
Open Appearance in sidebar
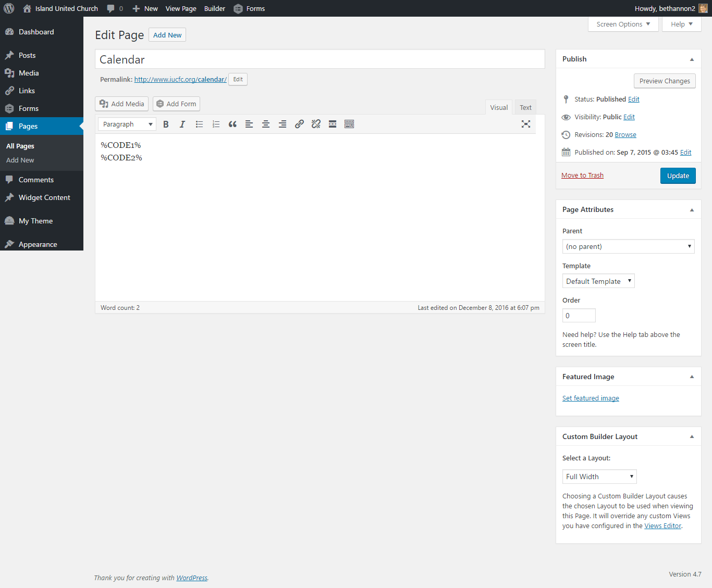click(x=42, y=244)
